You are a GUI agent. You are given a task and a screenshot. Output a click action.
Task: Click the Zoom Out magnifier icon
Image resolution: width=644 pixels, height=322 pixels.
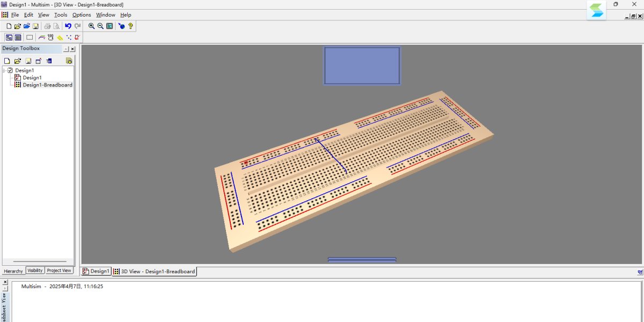[100, 26]
